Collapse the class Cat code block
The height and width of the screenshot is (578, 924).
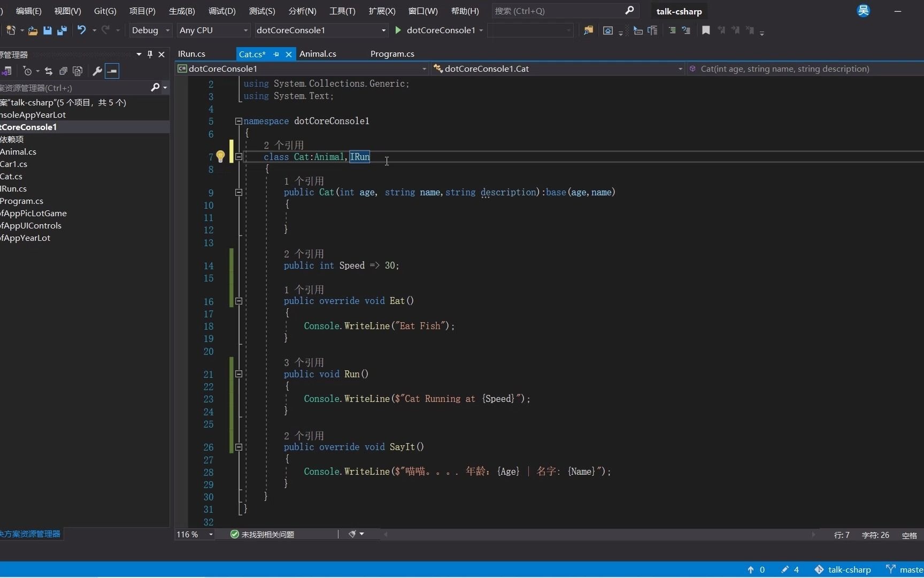(238, 157)
